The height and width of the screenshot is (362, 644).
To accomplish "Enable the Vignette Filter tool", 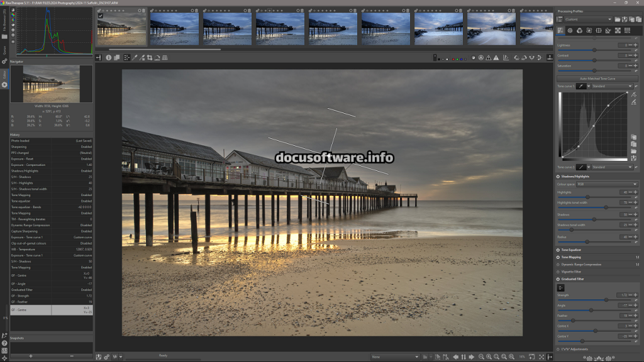I will (x=558, y=271).
